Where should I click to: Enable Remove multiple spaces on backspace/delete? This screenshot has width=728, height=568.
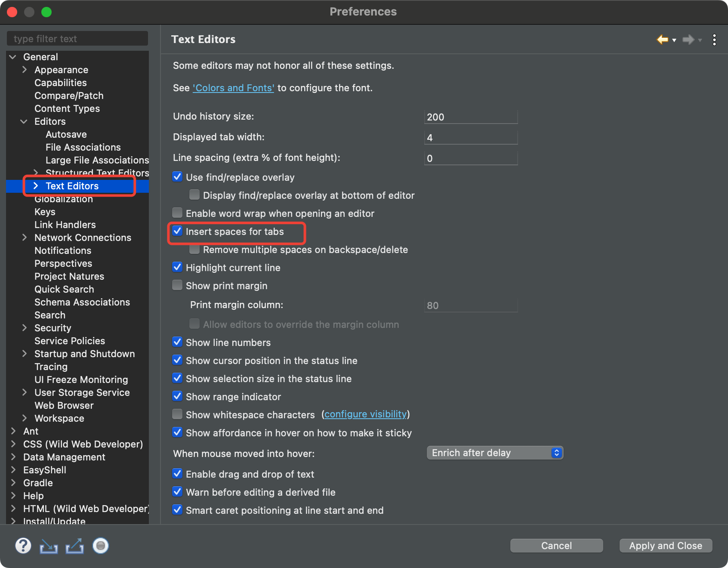tap(194, 249)
